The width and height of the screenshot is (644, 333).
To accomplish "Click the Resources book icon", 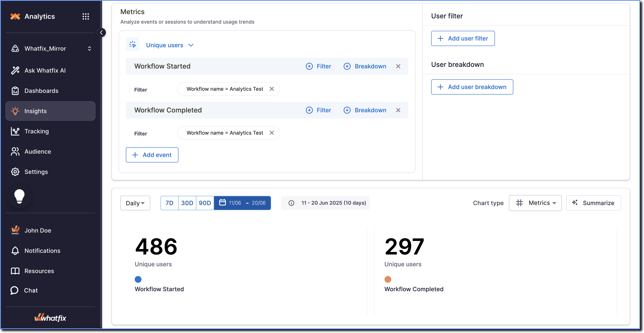I will click(15, 271).
